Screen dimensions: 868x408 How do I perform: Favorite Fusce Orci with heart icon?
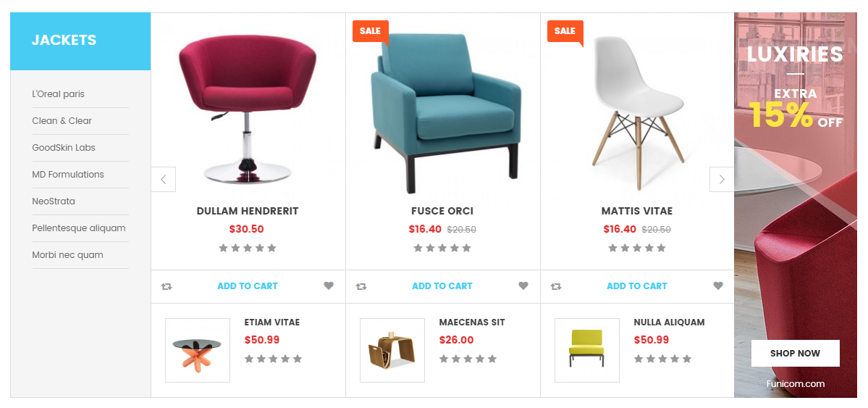coord(523,286)
